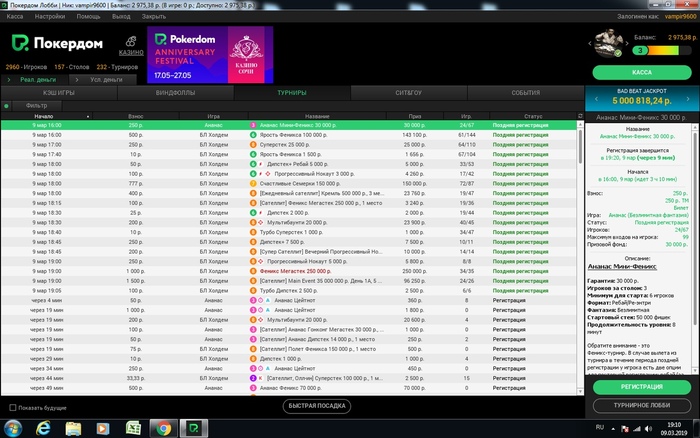
Task: Switch to Виндфоллы tab
Action: (175, 93)
